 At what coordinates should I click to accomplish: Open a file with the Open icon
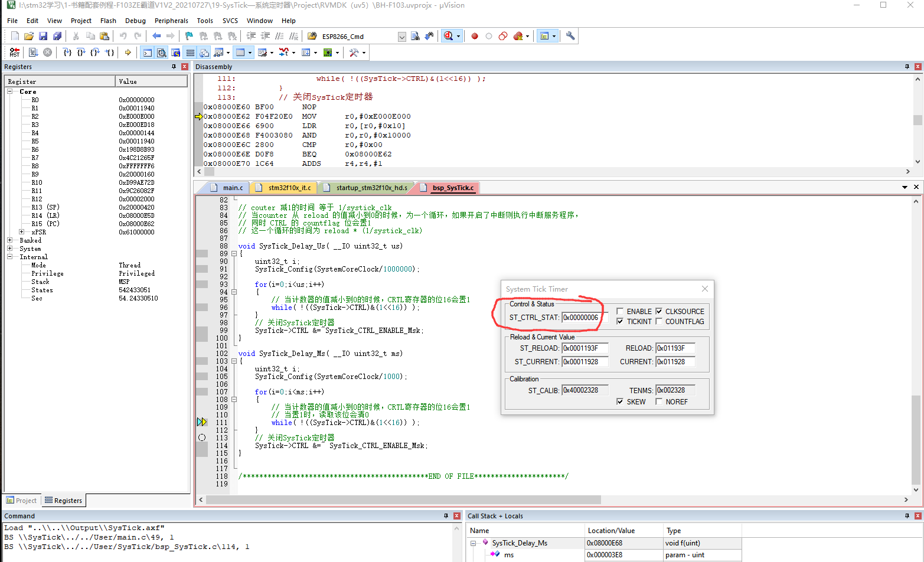[x=28, y=36]
